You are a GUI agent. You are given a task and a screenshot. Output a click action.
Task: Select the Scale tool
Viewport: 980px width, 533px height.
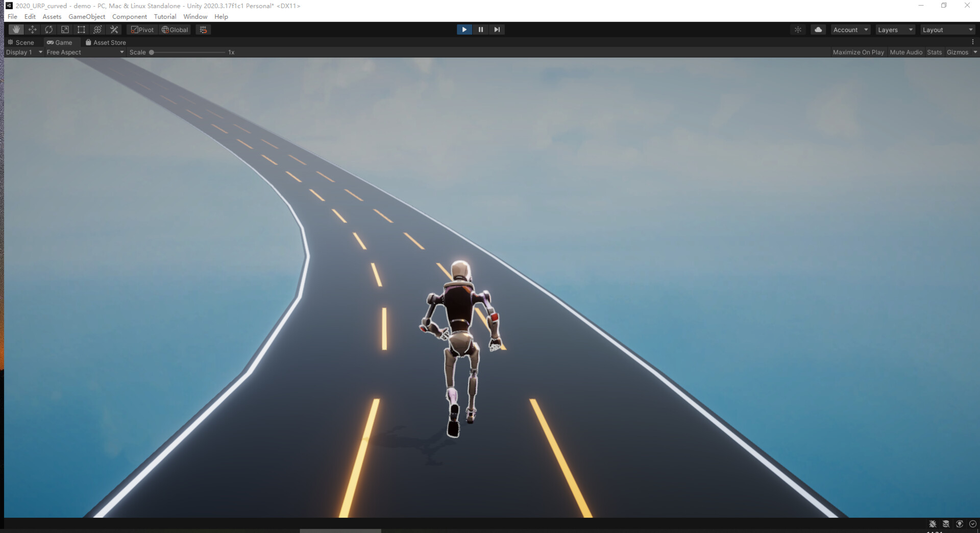65,29
